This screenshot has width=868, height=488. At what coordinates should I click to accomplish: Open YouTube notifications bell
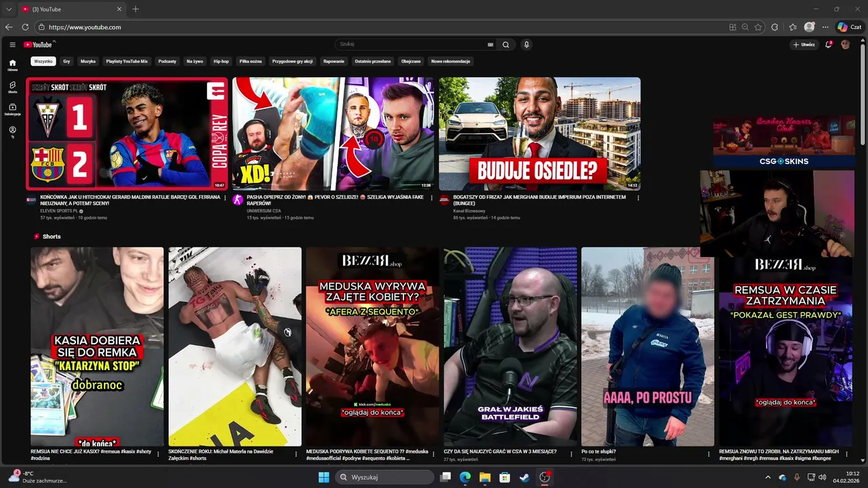pyautogui.click(x=829, y=45)
